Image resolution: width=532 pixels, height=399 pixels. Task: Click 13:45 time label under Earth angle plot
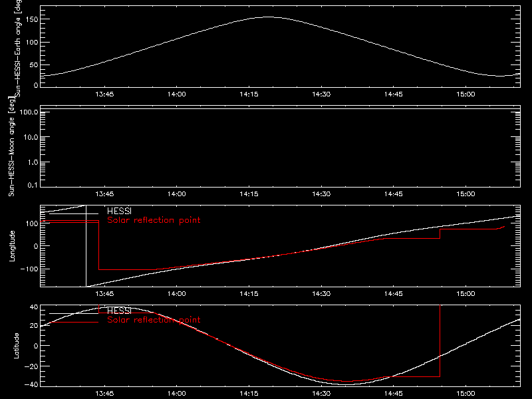coord(104,94)
